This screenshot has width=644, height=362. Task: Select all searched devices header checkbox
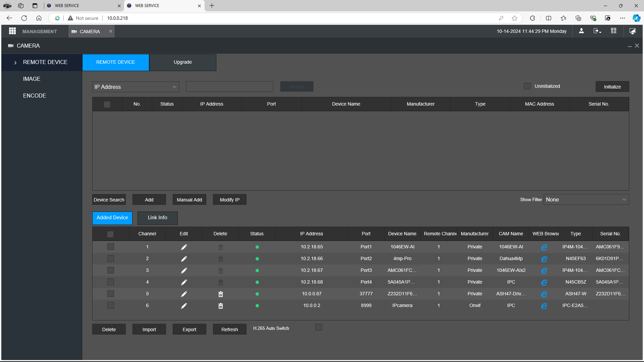pyautogui.click(x=107, y=105)
